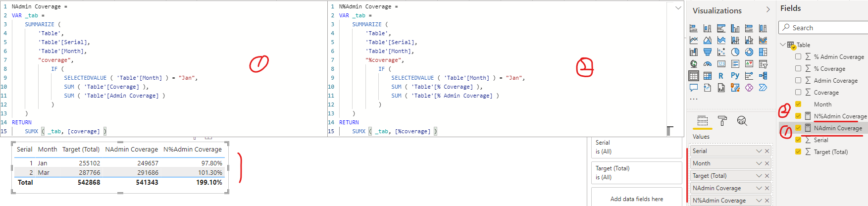The width and height of the screenshot is (868, 206).
Task: Open the Serial is (All) filter card
Action: click(636, 147)
